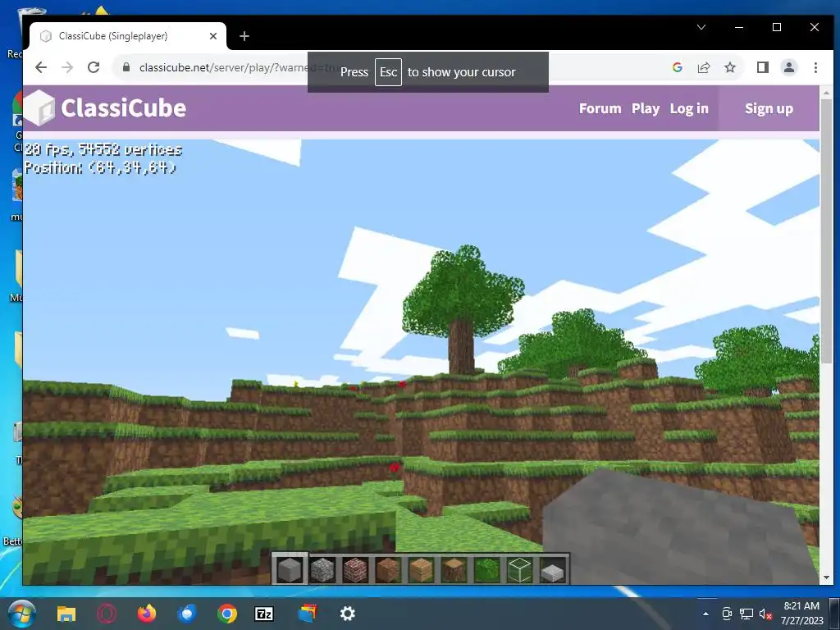This screenshot has height=630, width=840.
Task: Reload the ClassiCube page
Action: (x=94, y=67)
